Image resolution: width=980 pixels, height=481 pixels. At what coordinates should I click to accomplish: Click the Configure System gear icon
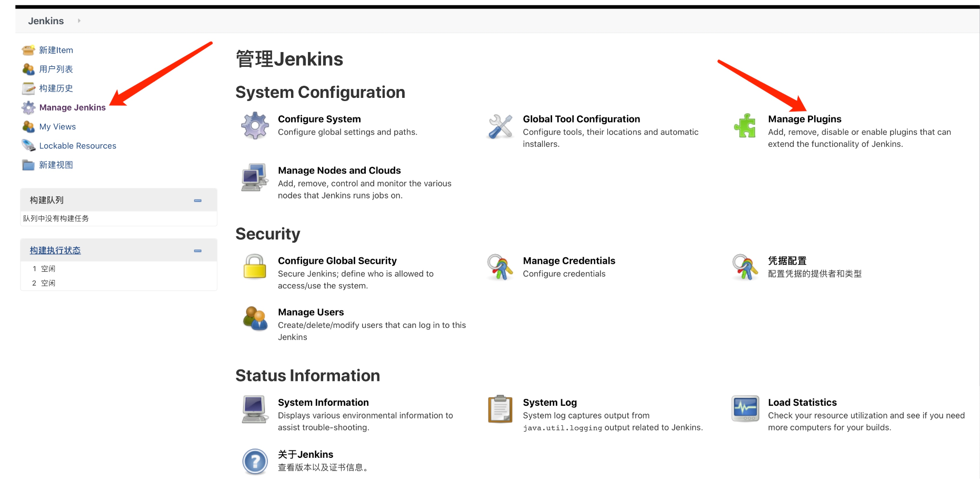tap(255, 125)
